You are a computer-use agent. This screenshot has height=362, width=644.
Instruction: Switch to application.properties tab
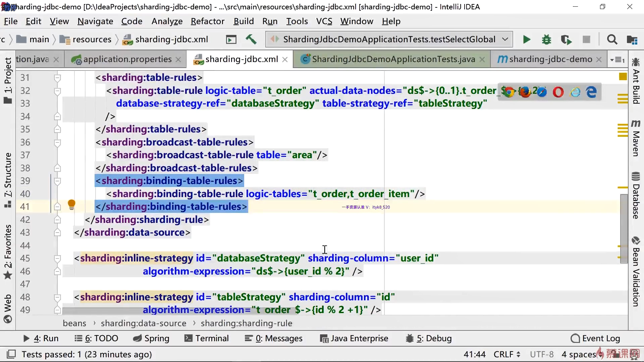(x=127, y=59)
